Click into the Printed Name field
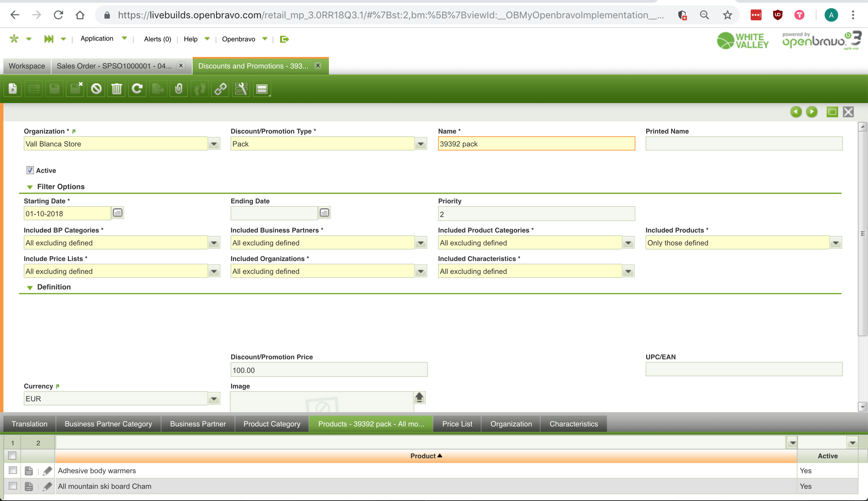 click(744, 144)
